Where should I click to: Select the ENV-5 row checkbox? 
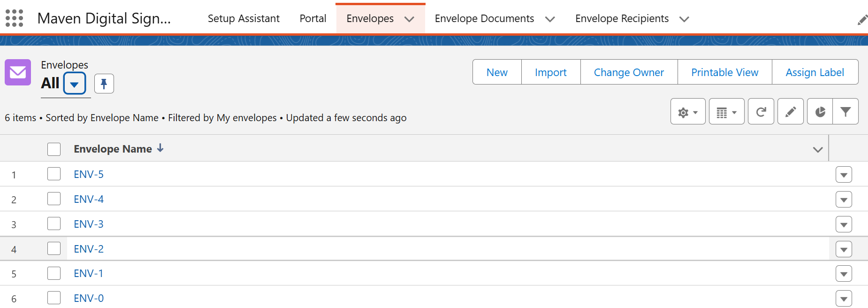point(54,174)
